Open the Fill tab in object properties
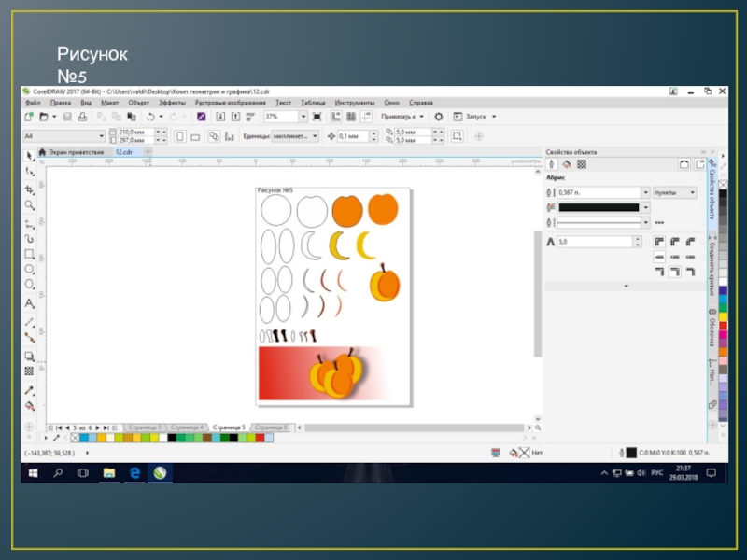The image size is (747, 560). click(567, 164)
